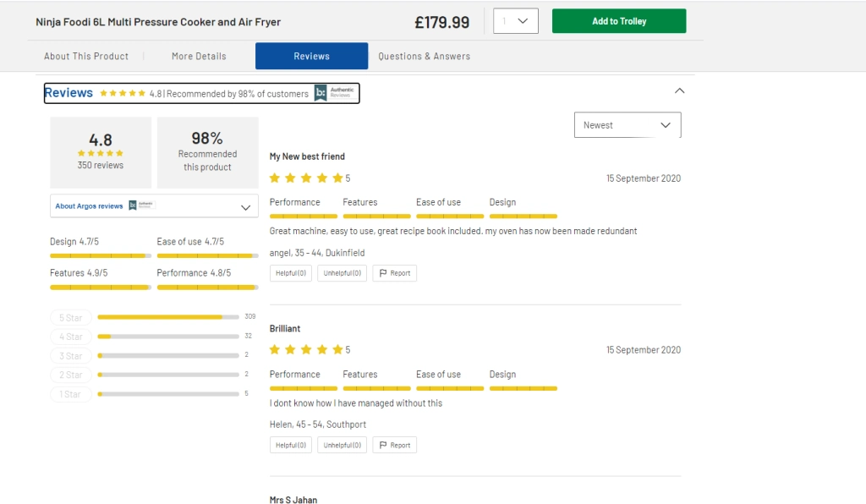
Task: Click the Authentic Reviews badge icon in Reviews header
Action: (x=335, y=93)
